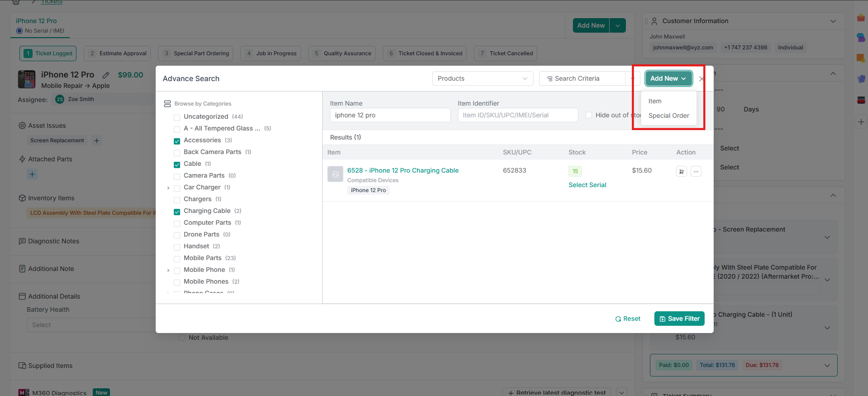Reset the advance search filters
Viewport: 868px width, 396px height.
tap(628, 319)
